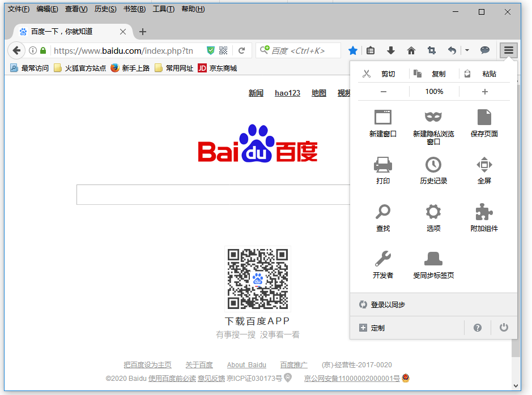Select Paste (粘贴) in the menu panel
This screenshot has height=395, width=532.
tap(485, 74)
